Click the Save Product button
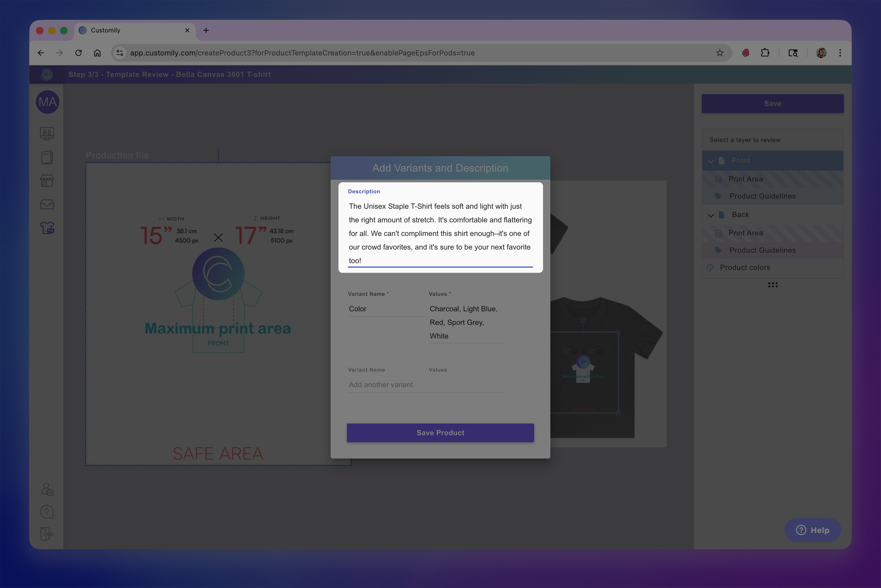 tap(440, 433)
